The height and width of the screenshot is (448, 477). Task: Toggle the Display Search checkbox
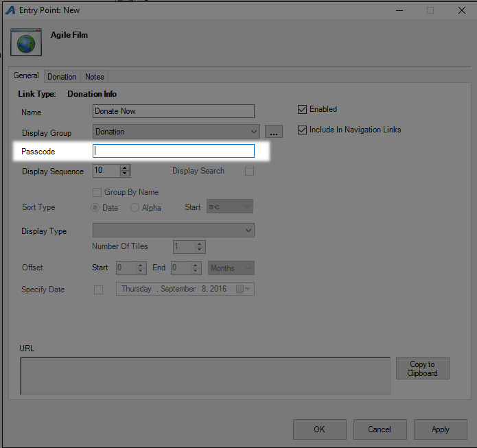point(249,172)
